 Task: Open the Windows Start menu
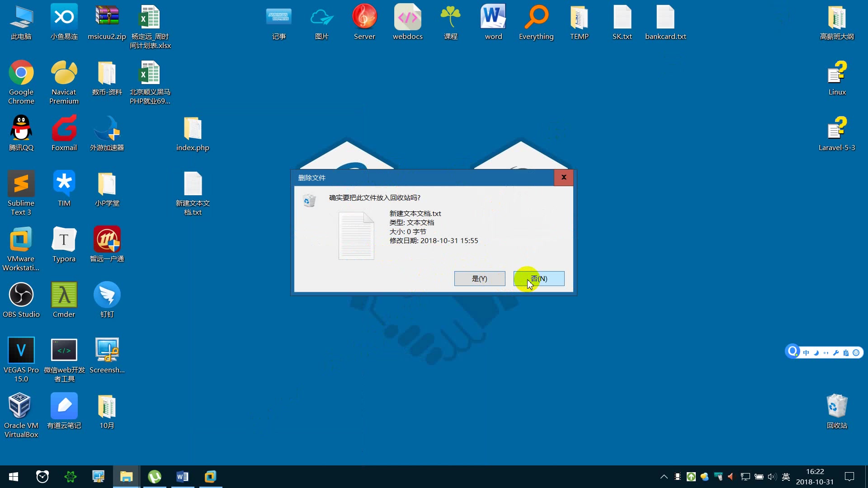pyautogui.click(x=14, y=477)
